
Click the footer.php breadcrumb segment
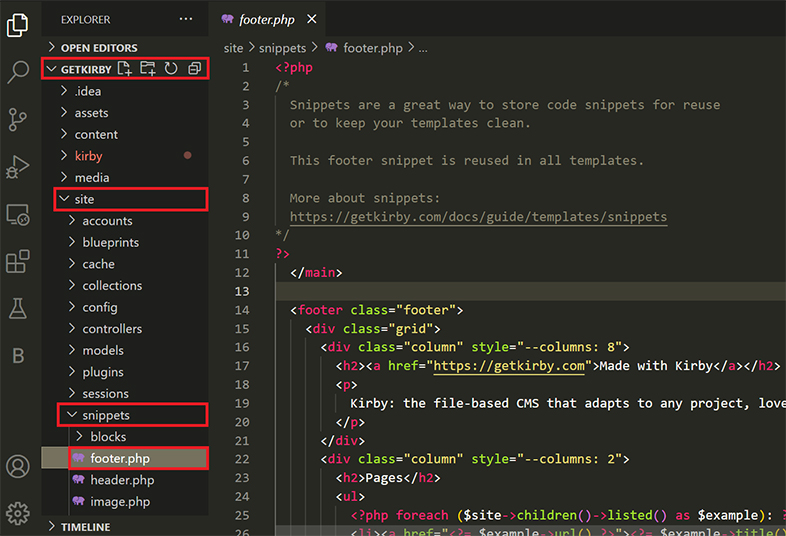click(364, 48)
